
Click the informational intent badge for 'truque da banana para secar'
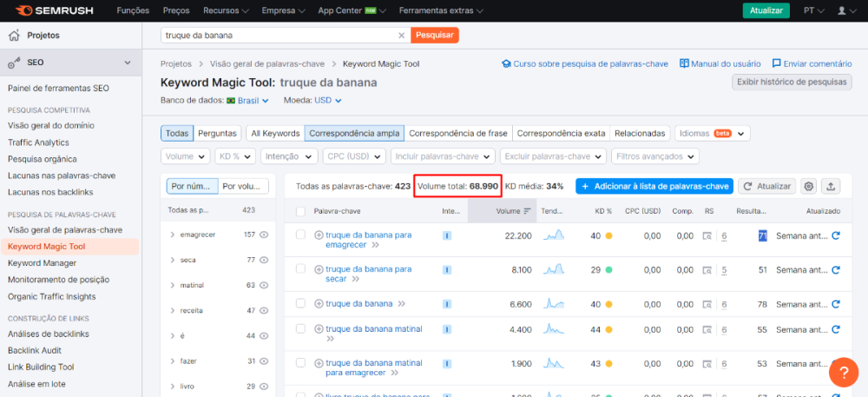click(447, 270)
